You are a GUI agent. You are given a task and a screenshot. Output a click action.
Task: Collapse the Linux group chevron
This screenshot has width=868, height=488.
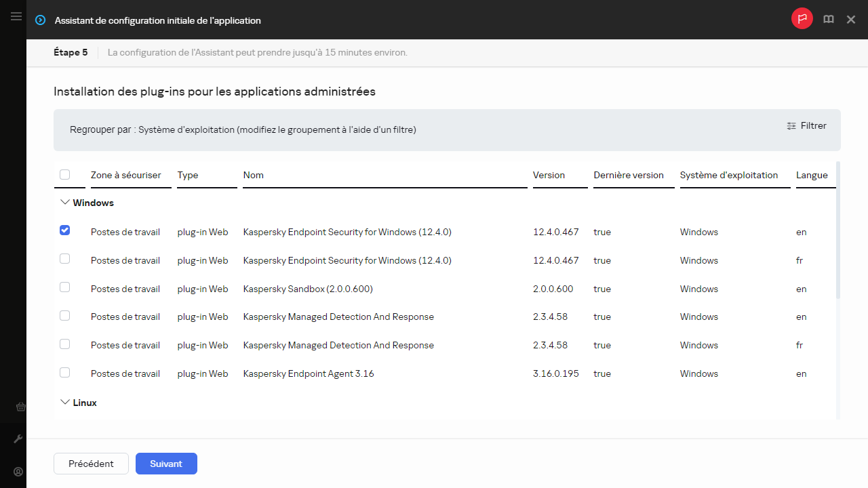[x=65, y=403]
